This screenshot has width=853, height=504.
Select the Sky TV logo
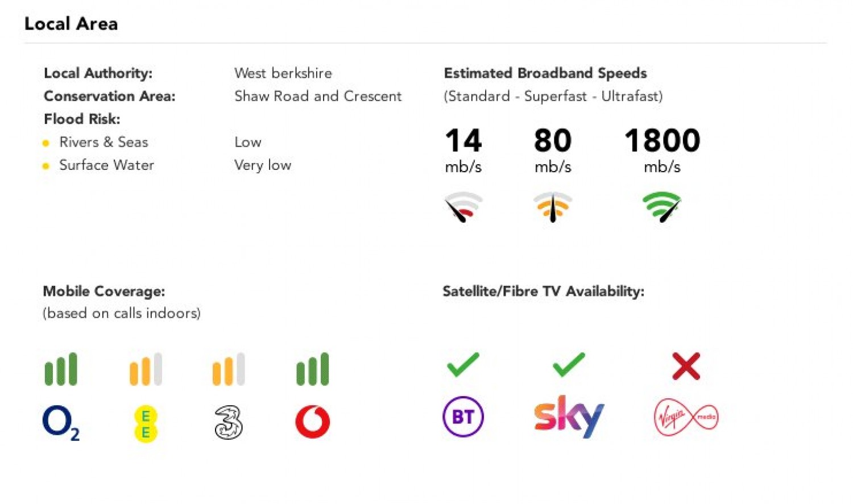point(569,416)
